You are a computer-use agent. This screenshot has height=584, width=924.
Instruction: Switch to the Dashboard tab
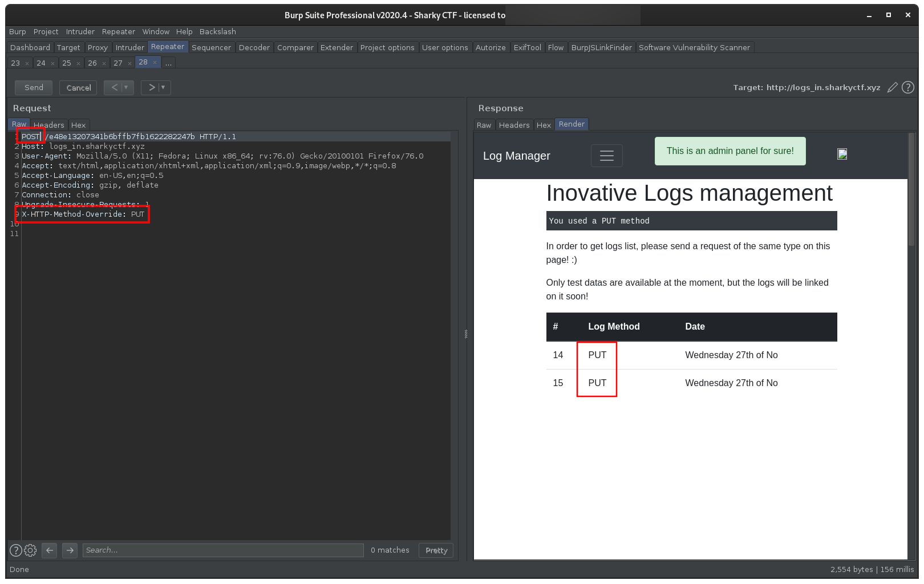30,48
